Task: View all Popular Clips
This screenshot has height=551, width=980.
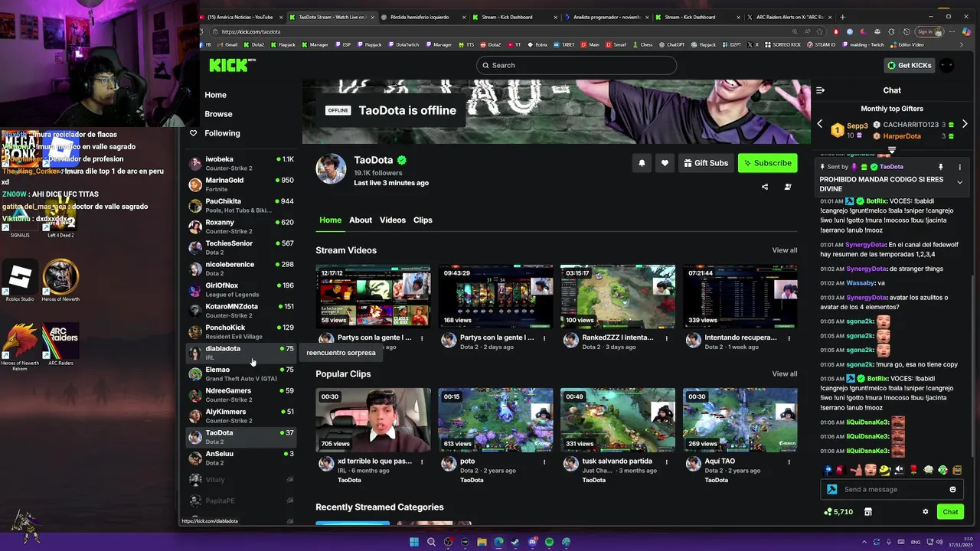Action: click(784, 373)
